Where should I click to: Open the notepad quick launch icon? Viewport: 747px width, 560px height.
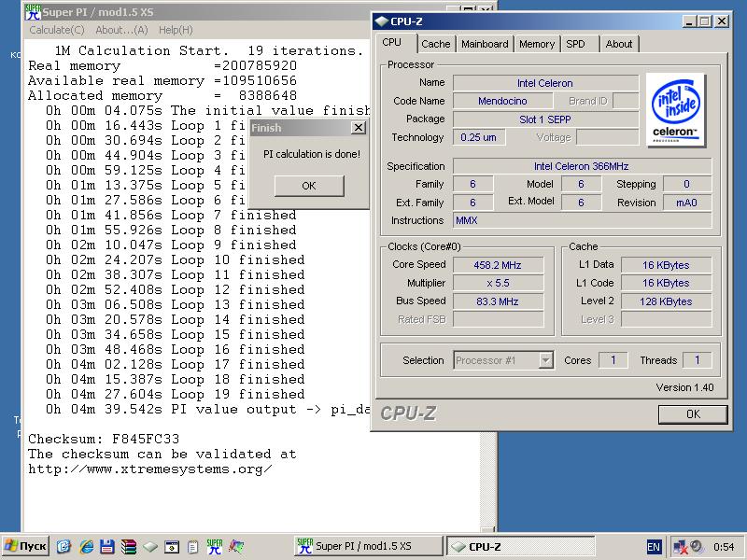click(x=192, y=546)
